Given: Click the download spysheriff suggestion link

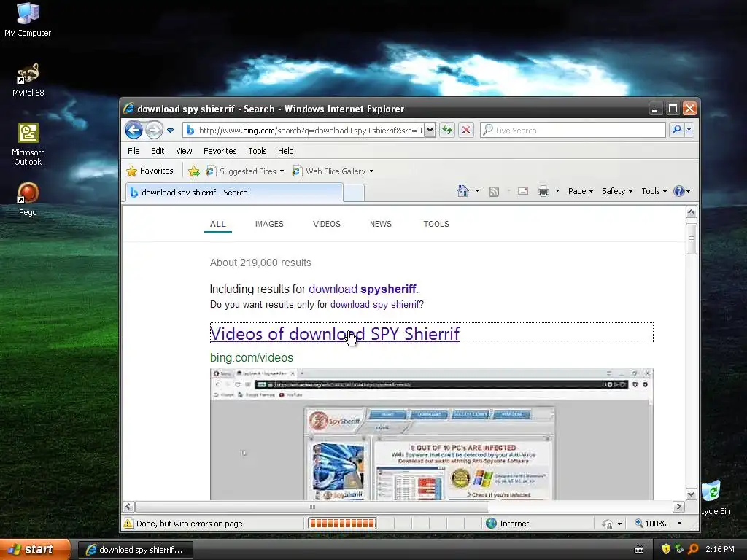Looking at the screenshot, I should coord(362,289).
